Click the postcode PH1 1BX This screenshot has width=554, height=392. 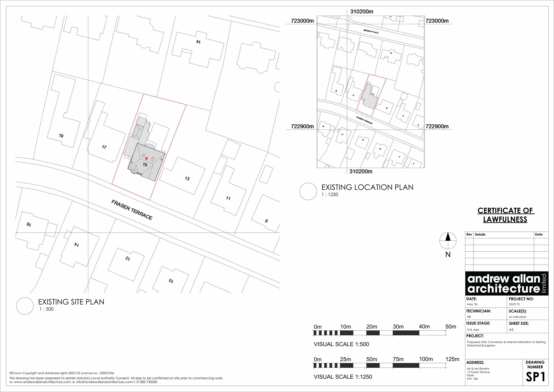(x=472, y=379)
